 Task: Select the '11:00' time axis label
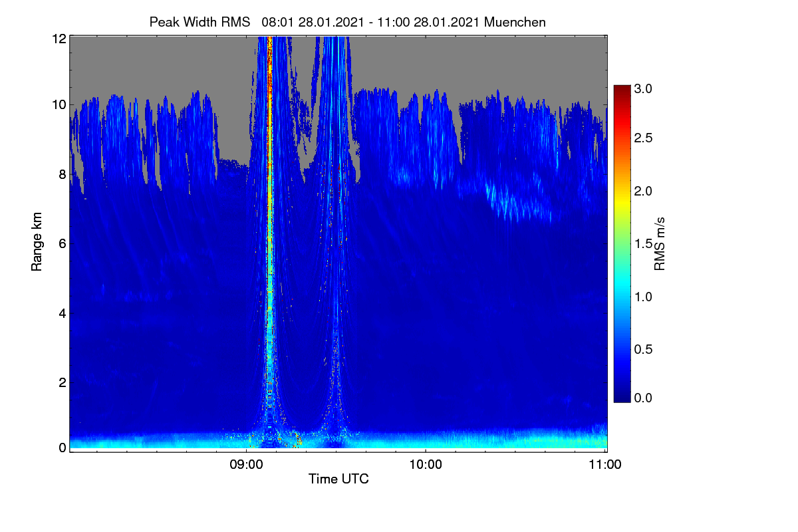tap(605, 465)
